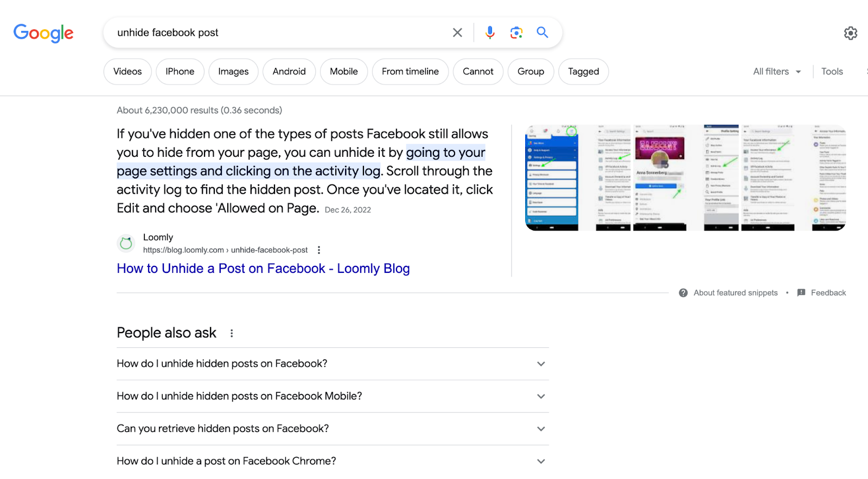Click the blog.loomly.com URL text

pos(225,250)
